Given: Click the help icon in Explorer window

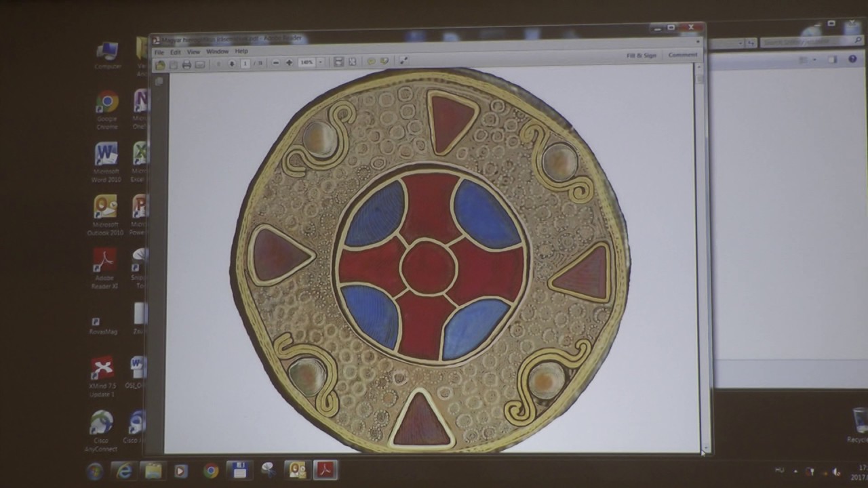Looking at the screenshot, I should click(x=852, y=59).
